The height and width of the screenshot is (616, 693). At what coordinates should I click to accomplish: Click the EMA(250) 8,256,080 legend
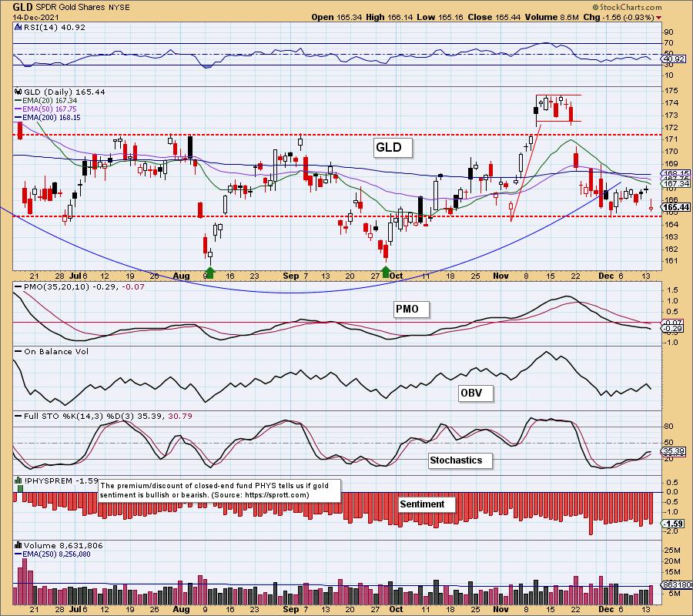(x=52, y=554)
